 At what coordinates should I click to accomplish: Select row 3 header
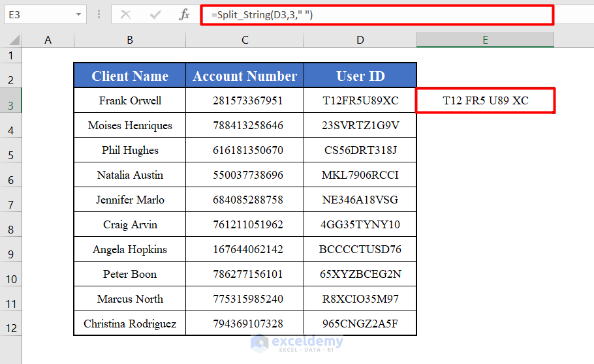pos(10,105)
